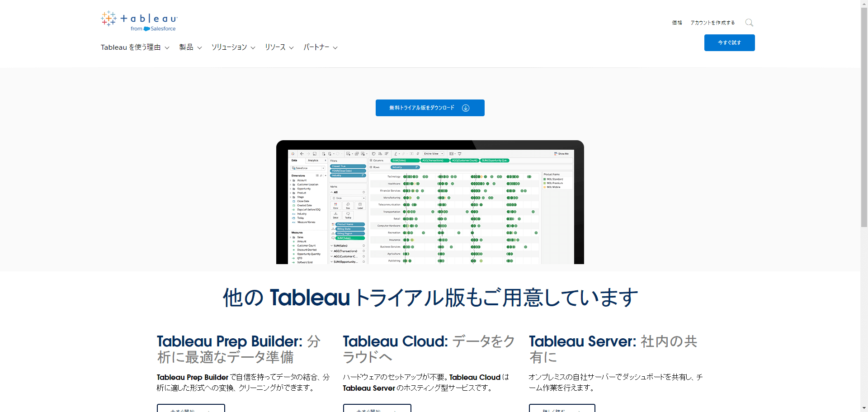Click the アカウントを作成する link
868x412 pixels.
712,23
